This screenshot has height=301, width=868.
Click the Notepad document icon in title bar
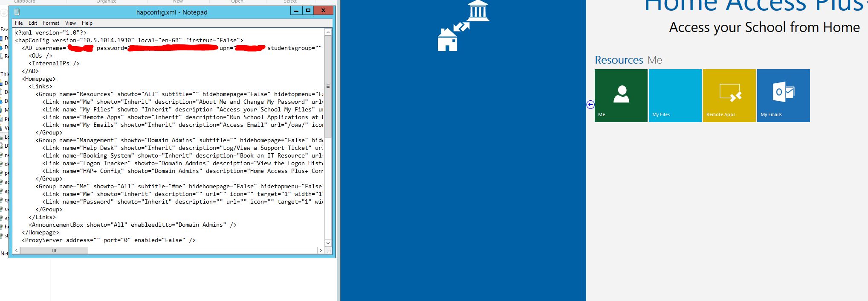[x=17, y=12]
